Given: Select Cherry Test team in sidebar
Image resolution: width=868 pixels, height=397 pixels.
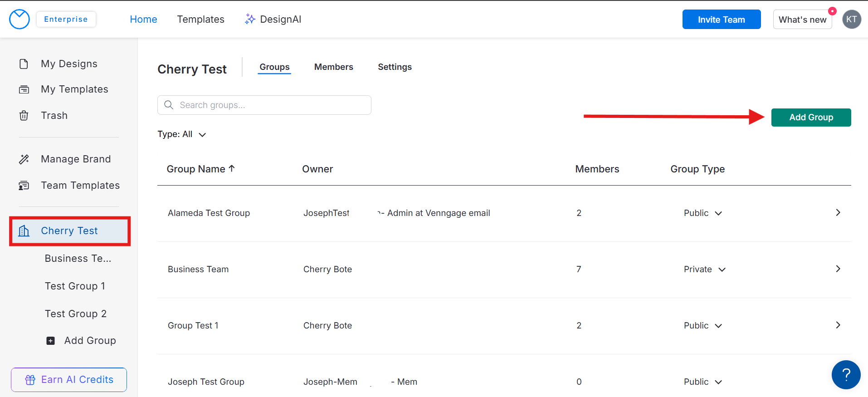Looking at the screenshot, I should click(70, 231).
